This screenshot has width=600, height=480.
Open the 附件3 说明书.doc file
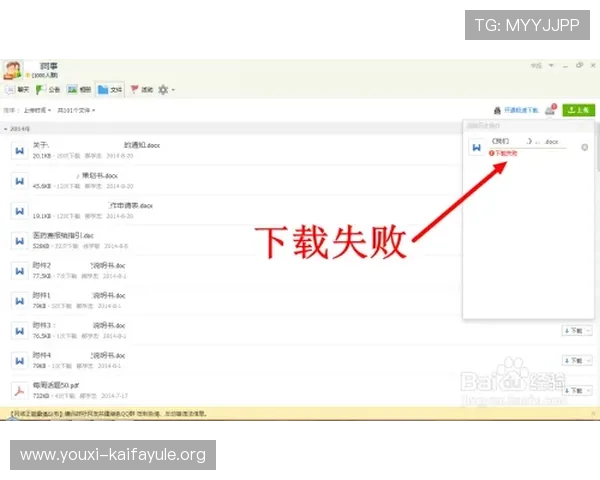(79, 325)
